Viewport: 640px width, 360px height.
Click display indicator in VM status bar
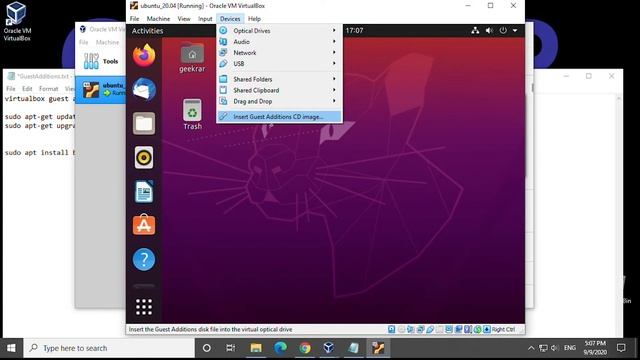[x=449, y=329]
